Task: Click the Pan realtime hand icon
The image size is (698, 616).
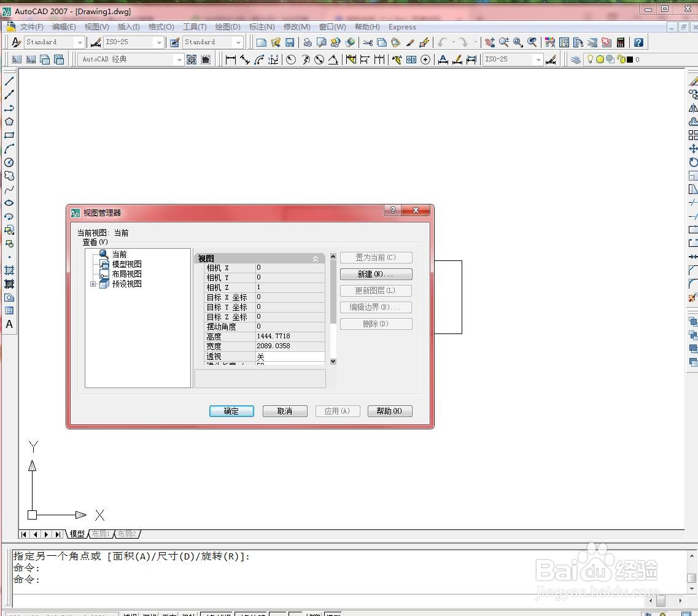Action: 490,42
